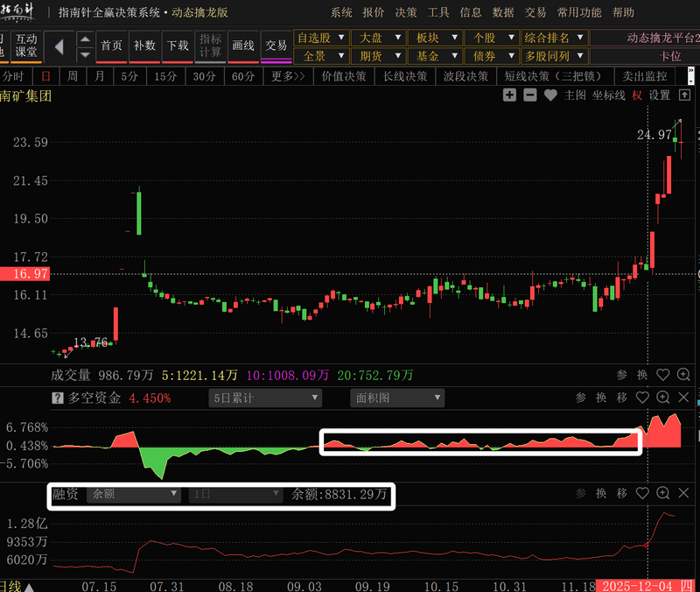
Task: Click the heart favorite icon above the K-line chart
Action: 549,95
